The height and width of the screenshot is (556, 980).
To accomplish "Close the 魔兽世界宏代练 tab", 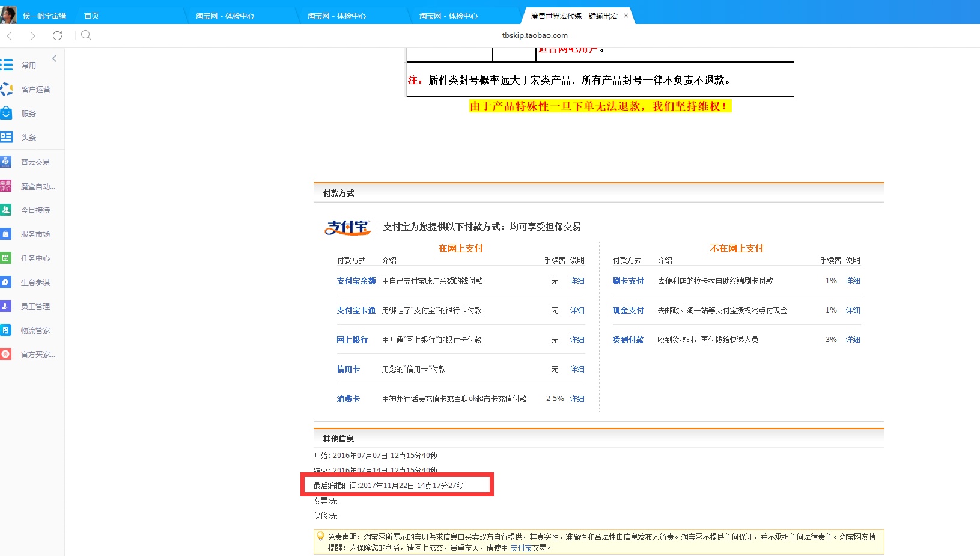I will (626, 16).
